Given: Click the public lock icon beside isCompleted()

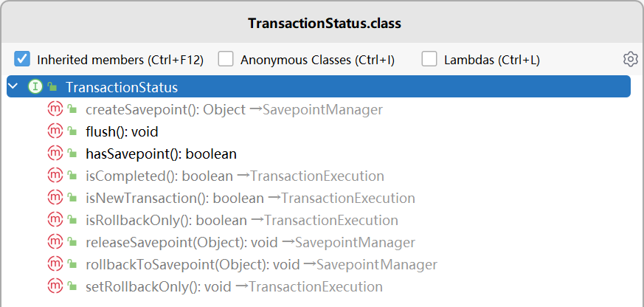Looking at the screenshot, I should tap(72, 176).
